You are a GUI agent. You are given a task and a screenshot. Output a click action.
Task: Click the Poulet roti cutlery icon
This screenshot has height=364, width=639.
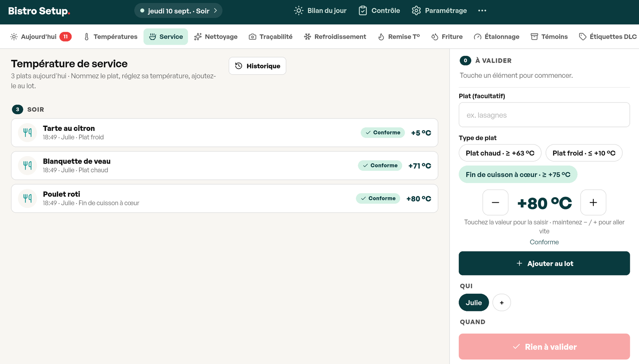pos(28,198)
